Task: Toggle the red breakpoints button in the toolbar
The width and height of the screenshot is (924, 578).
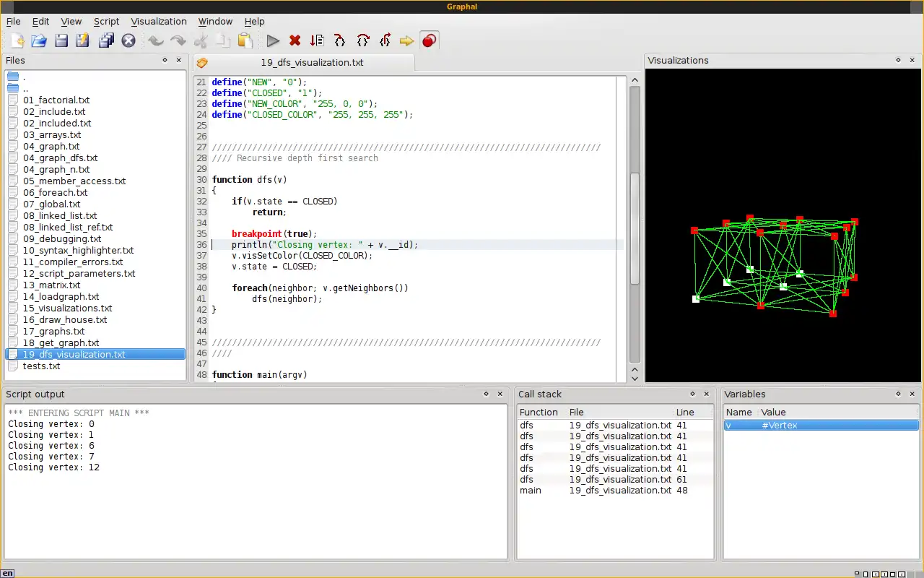Action: [430, 41]
